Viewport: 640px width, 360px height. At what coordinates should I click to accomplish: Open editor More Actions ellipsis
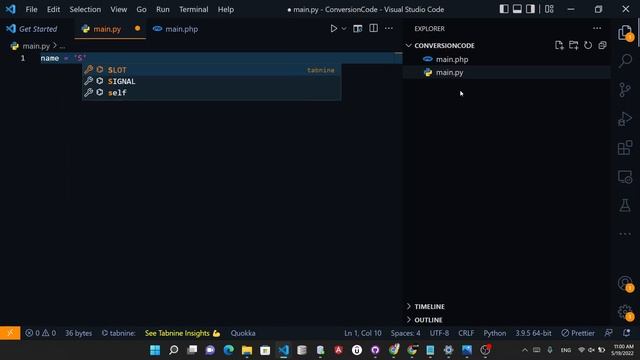click(x=389, y=29)
